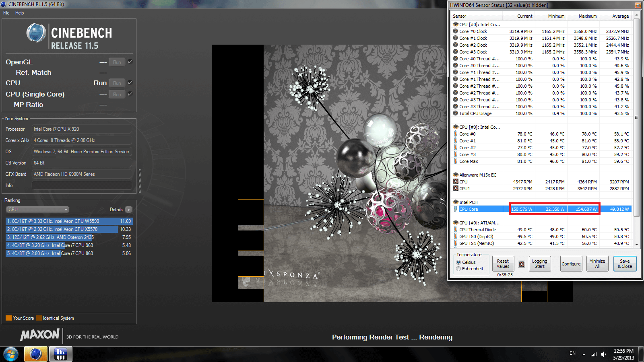Image resolution: width=644 pixels, height=362 pixels.
Task: Click the Details arrow button in Ranking
Action: click(129, 210)
